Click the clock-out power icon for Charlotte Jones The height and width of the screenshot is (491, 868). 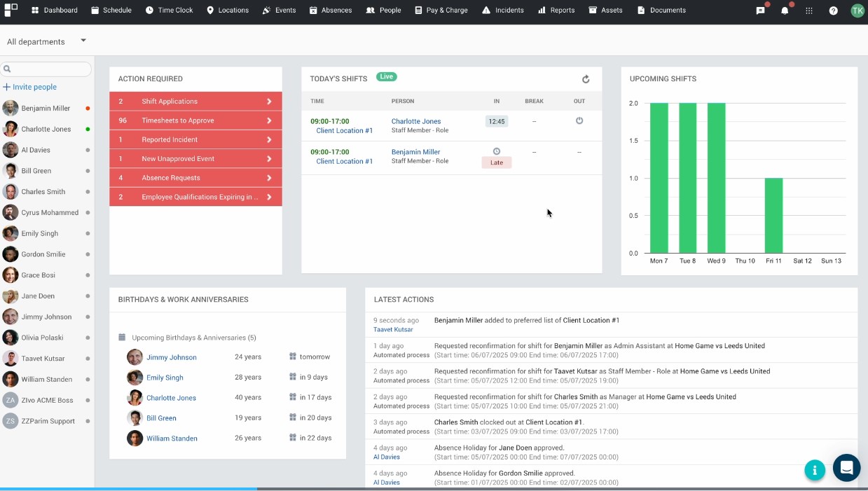[x=579, y=120]
